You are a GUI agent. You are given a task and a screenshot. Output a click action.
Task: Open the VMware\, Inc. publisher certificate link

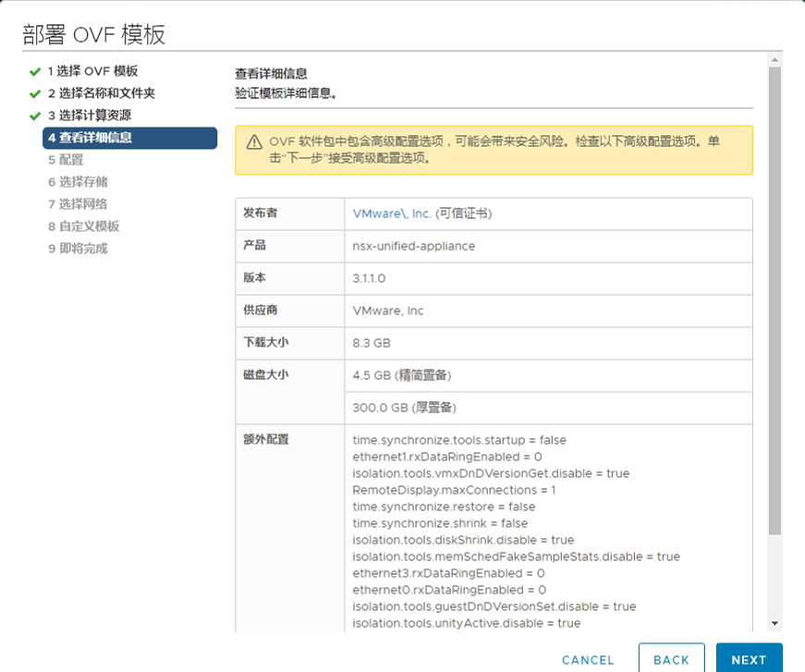coord(392,214)
